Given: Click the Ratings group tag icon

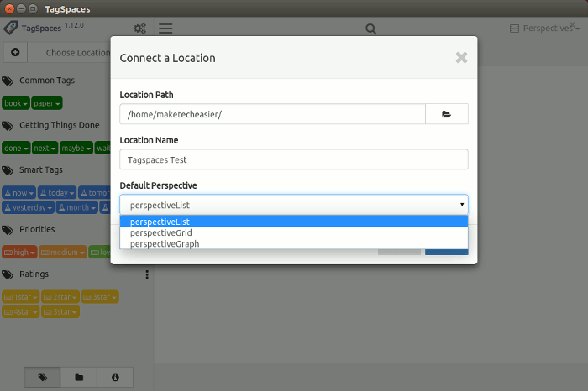Looking at the screenshot, I should click(x=8, y=274).
